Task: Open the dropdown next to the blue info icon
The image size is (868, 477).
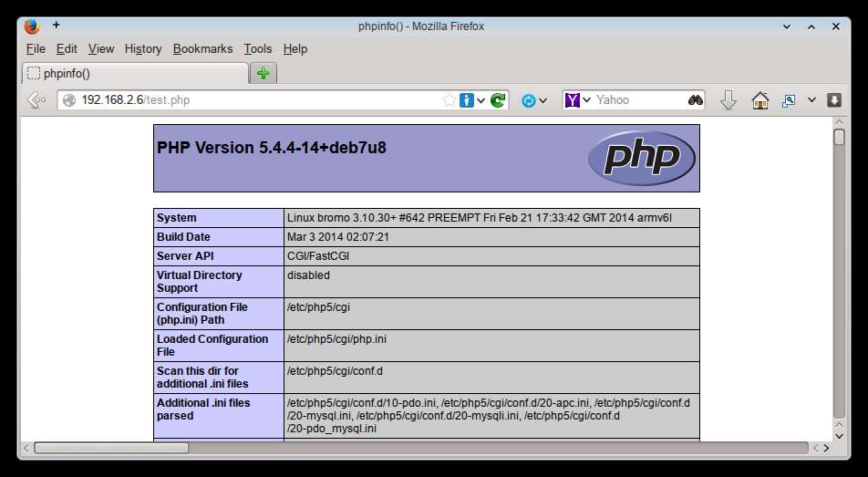Action: point(480,100)
